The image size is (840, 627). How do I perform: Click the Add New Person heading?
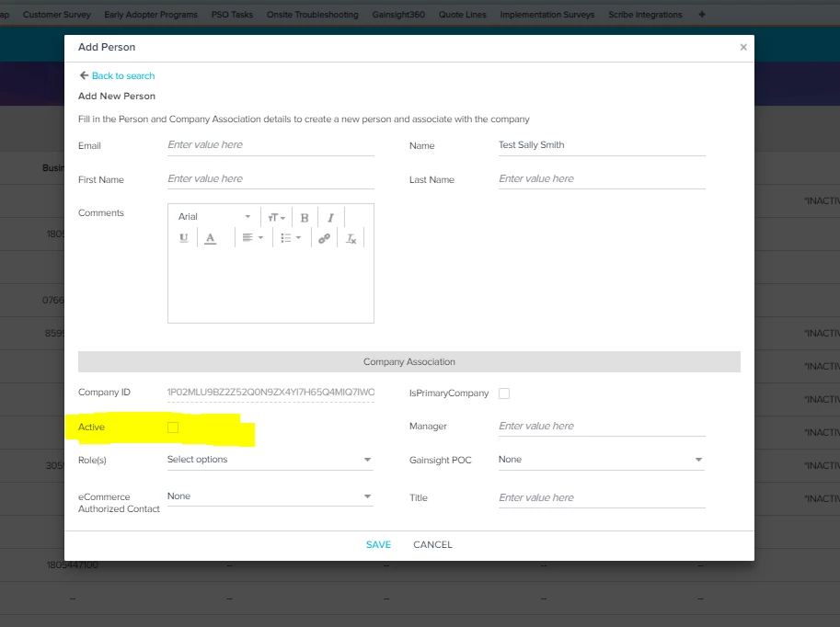pos(117,97)
